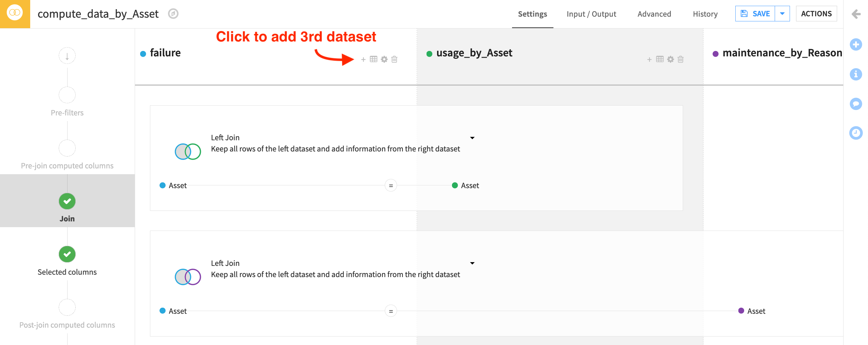Screen dimensions: 868x345
Task: Select the empty Pre-filters step circle
Action: click(x=67, y=95)
